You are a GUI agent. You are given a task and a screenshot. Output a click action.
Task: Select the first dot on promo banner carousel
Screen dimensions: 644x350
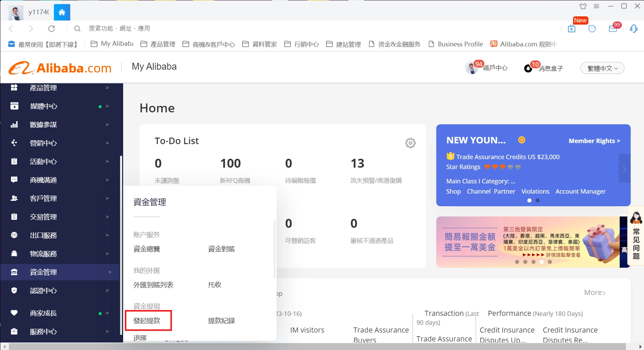pyautogui.click(x=517, y=262)
